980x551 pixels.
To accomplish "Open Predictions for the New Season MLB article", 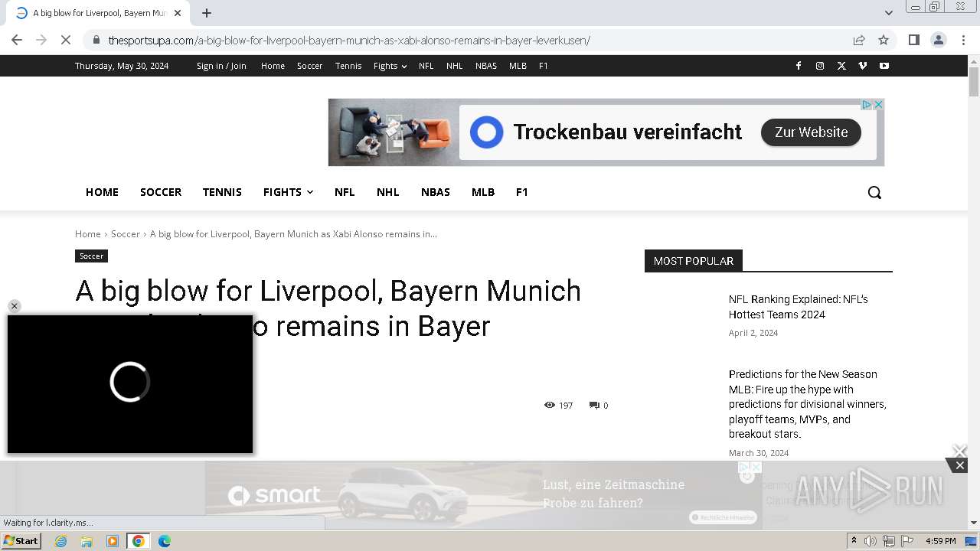I will pyautogui.click(x=808, y=404).
